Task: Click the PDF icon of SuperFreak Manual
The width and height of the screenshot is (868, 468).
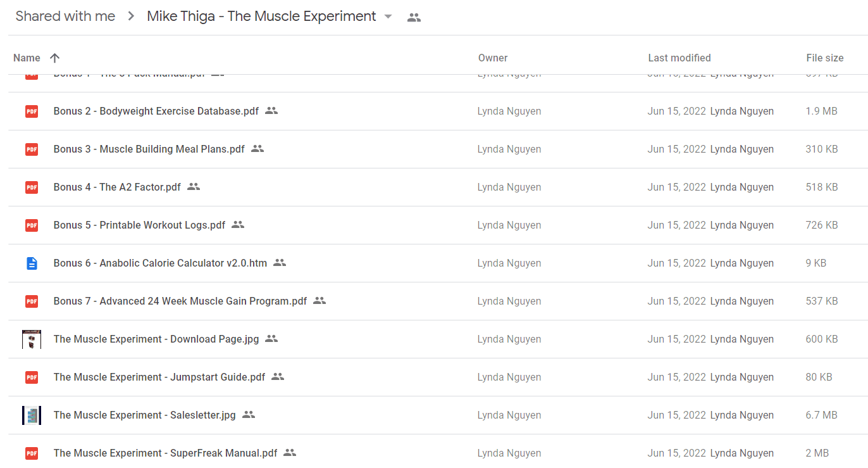Action: click(x=32, y=453)
